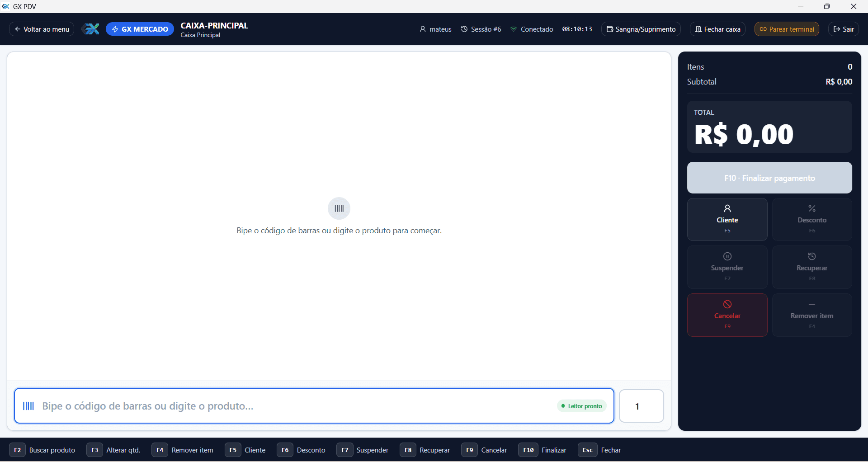Click the GX logo icon in header

(90, 29)
